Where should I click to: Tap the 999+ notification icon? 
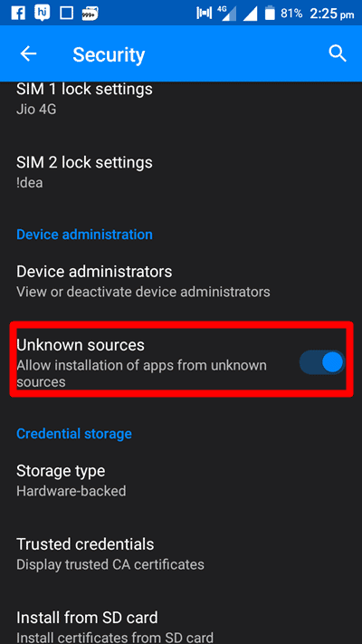[90, 14]
